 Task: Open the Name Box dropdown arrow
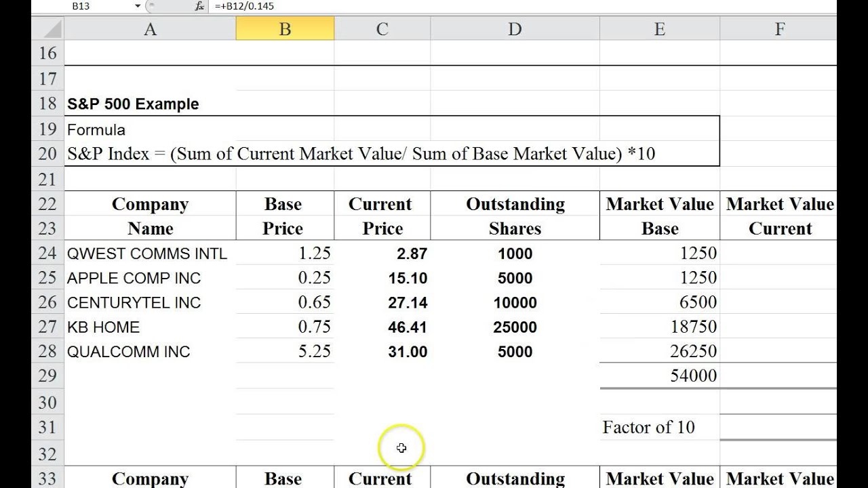[x=138, y=6]
